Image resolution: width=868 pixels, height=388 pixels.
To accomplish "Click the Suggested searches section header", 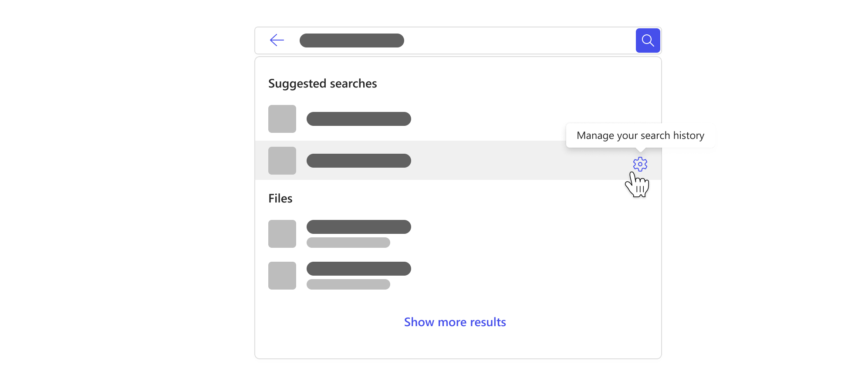I will (x=322, y=83).
